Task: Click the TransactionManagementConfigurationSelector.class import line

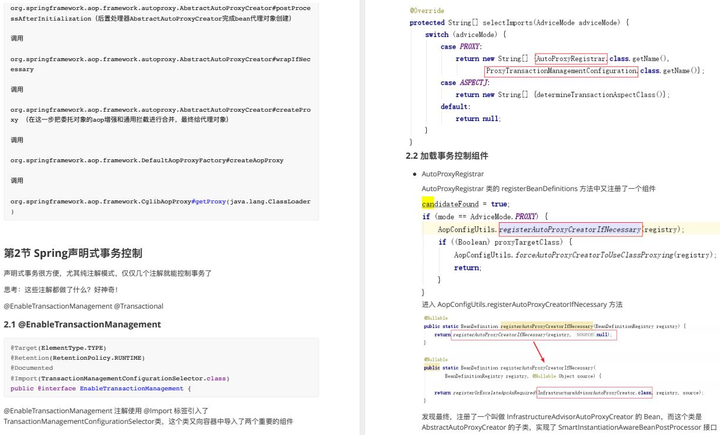Action: coord(120,379)
